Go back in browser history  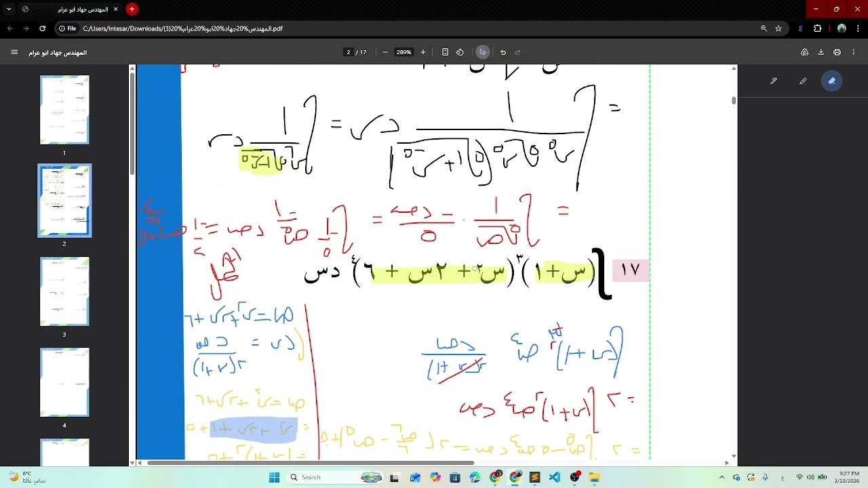pyautogui.click(x=10, y=28)
